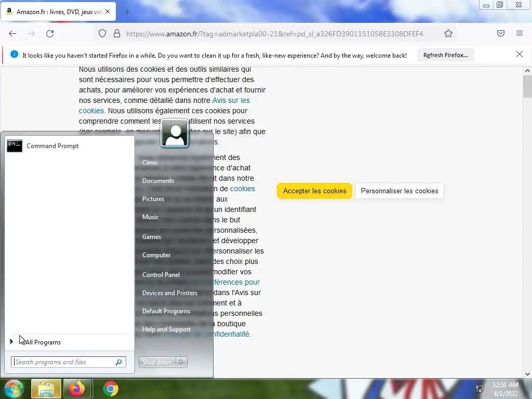This screenshot has height=399, width=532.
Task: Open a new tab with the plus icon
Action: point(127,12)
